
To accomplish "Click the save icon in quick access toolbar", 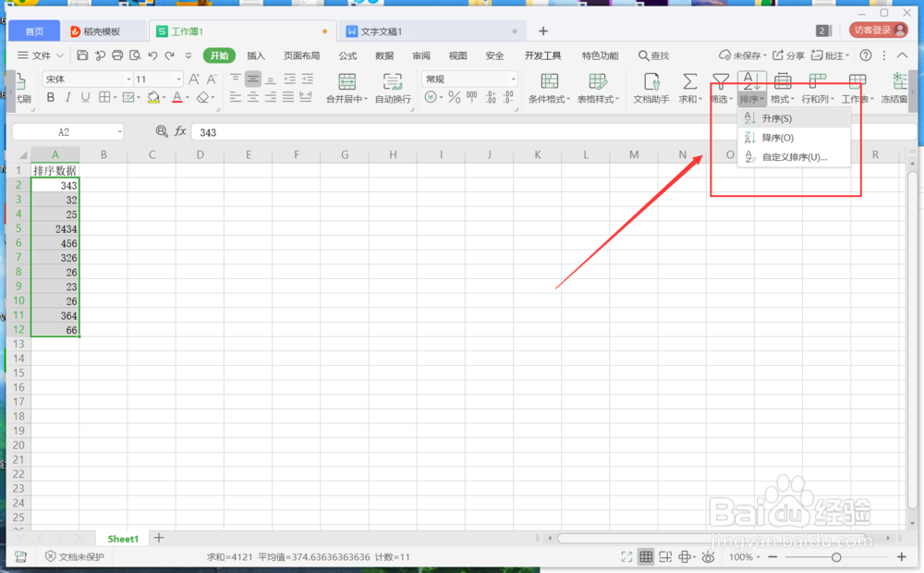I will click(x=82, y=55).
